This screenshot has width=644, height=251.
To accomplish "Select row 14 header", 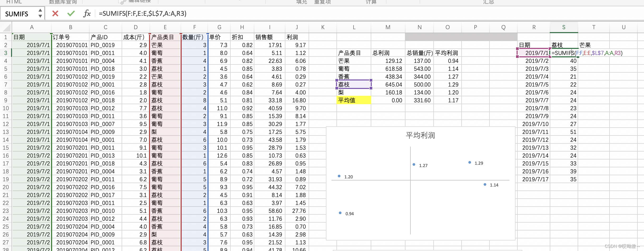I will point(6,140).
